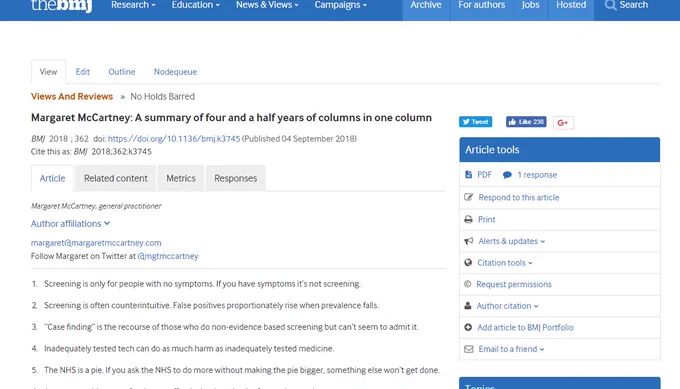Open the 1 response link
This screenshot has height=389, width=680.
[x=537, y=175]
